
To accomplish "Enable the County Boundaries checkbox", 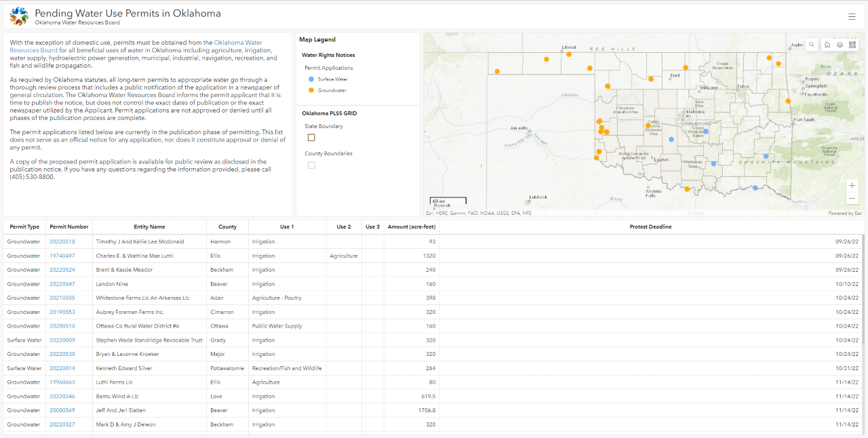I will pyautogui.click(x=311, y=165).
